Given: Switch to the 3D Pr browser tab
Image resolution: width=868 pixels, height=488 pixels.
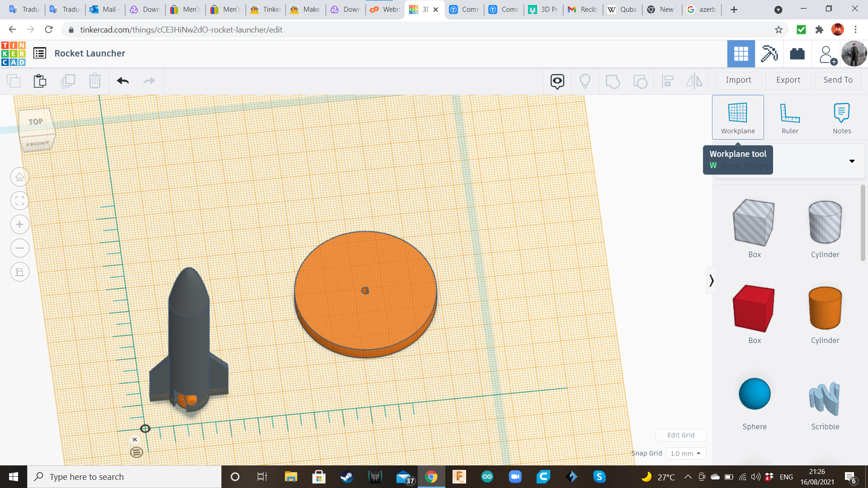Looking at the screenshot, I should pos(544,9).
